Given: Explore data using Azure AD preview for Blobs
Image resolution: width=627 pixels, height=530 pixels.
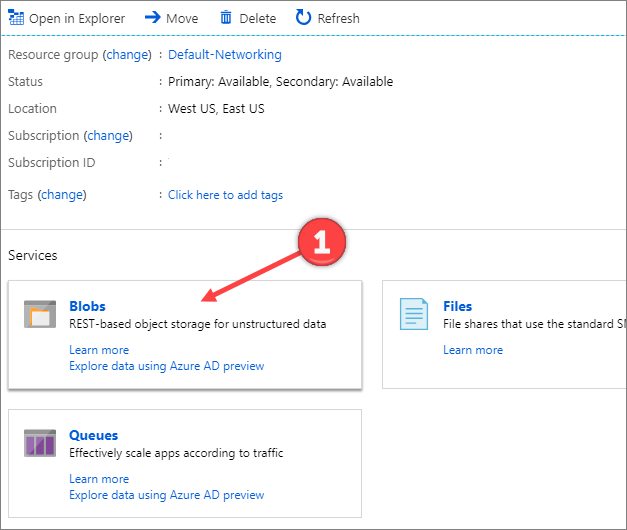Looking at the screenshot, I should tap(167, 366).
